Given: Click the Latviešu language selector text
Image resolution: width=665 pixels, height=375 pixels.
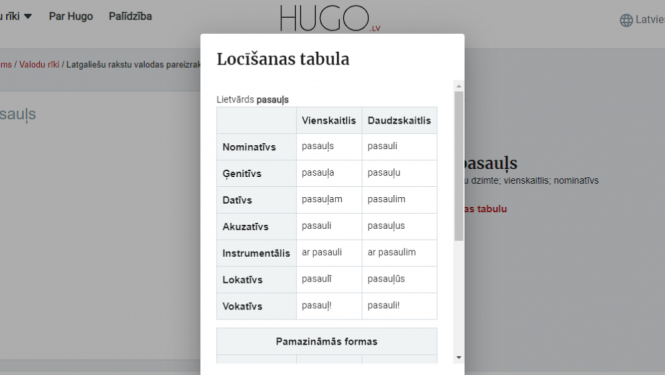Looking at the screenshot, I should 650,20.
